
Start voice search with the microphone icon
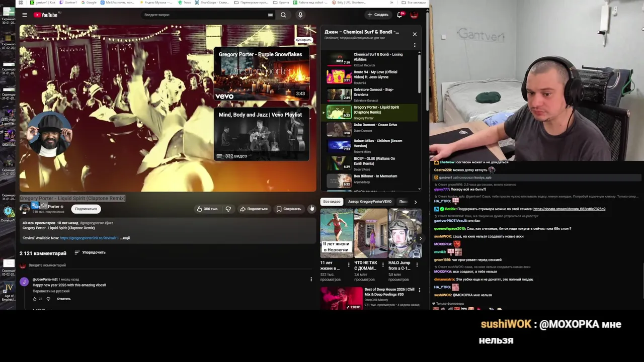point(300,15)
